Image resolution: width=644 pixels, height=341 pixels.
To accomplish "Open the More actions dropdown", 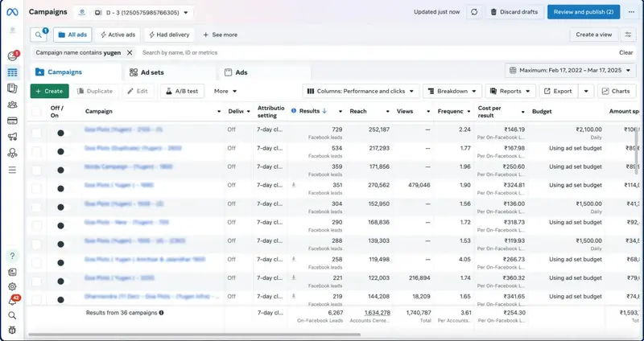I will 225,91.
